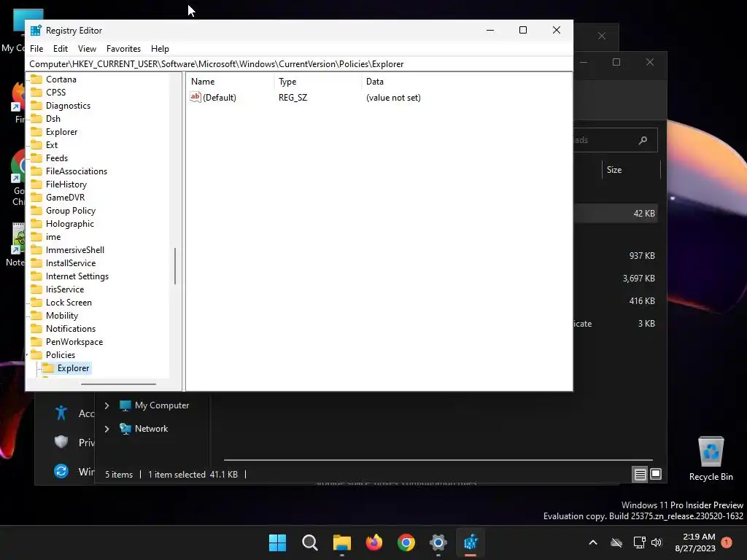Viewport: 747px width, 560px height.
Task: Open Google Chrome from the taskbar
Action: click(406, 542)
